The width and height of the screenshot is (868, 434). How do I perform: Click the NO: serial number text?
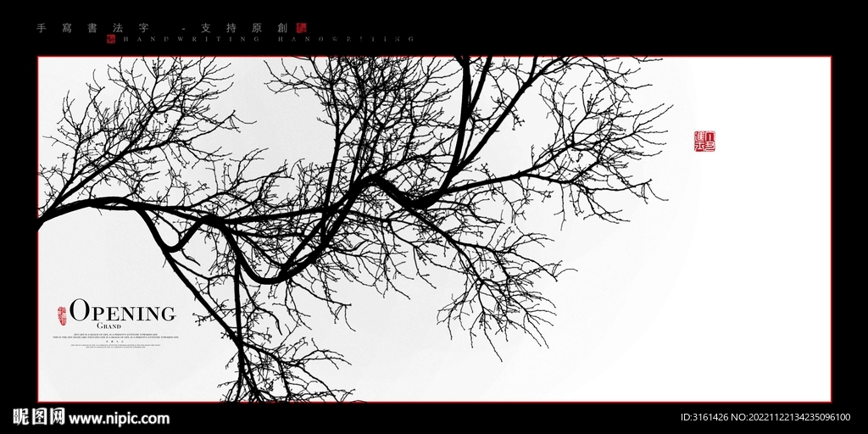pyautogui.click(x=796, y=418)
